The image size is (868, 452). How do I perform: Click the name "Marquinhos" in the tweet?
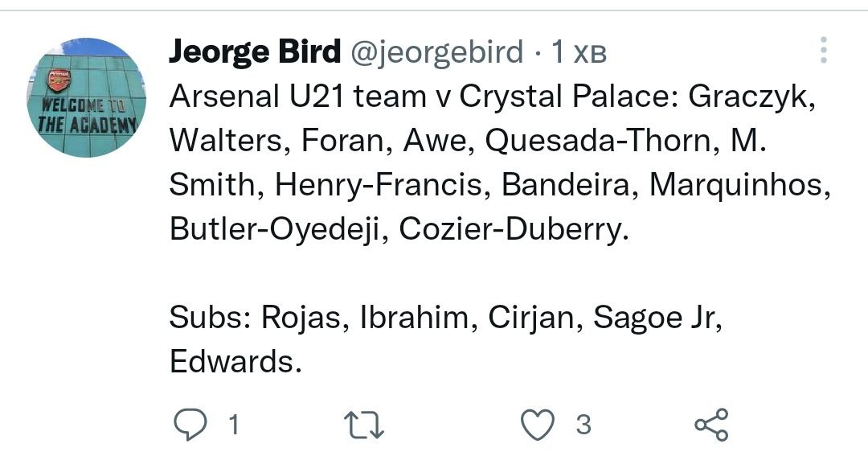pyautogui.click(x=739, y=185)
